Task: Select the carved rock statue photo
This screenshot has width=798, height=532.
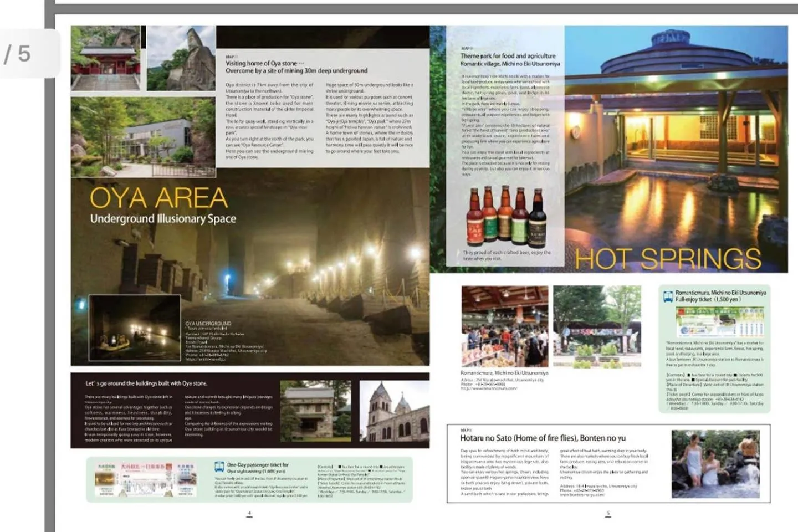Action: [181, 58]
